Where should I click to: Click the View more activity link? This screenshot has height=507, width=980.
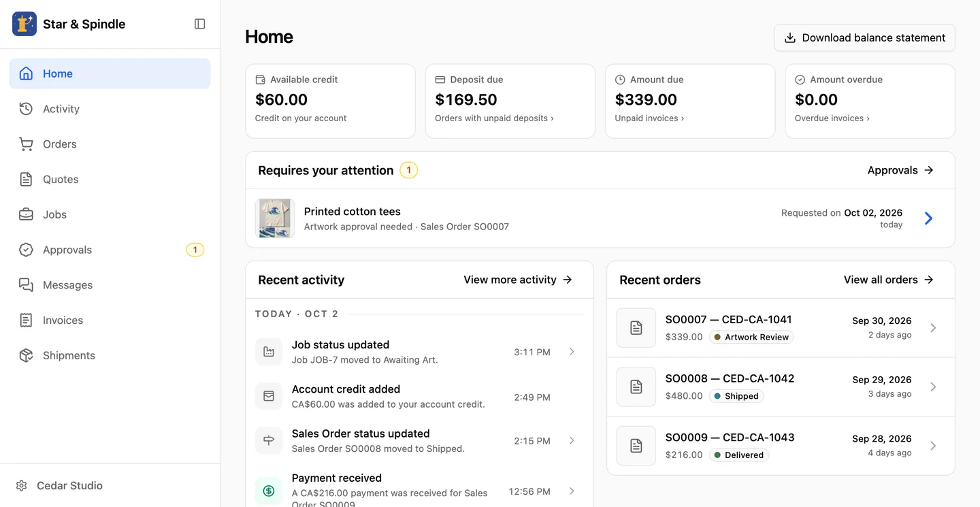pyautogui.click(x=518, y=280)
